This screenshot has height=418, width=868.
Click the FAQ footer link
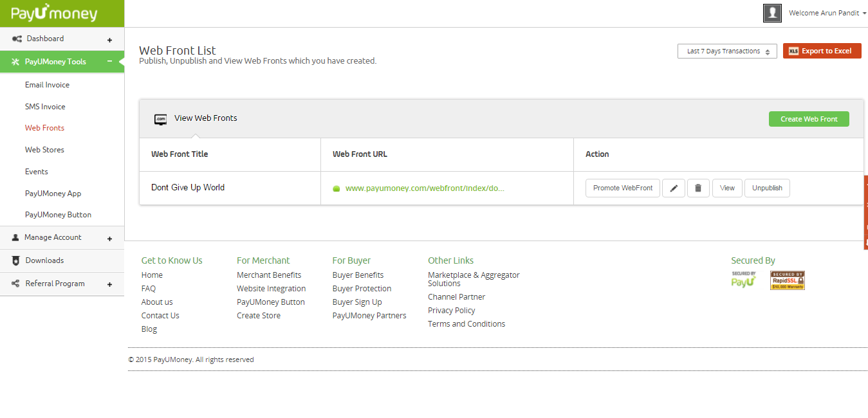pos(149,289)
